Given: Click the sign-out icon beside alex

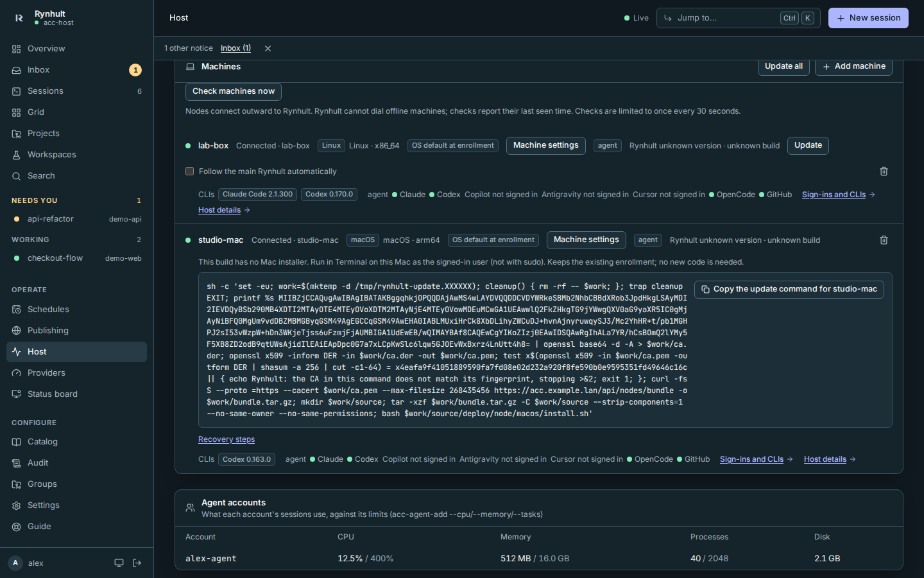Looking at the screenshot, I should click(137, 563).
